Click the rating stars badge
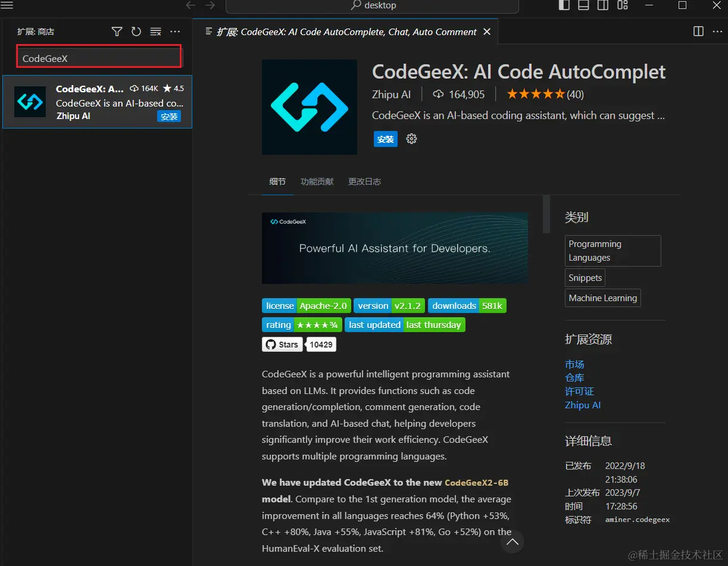Image resolution: width=728 pixels, height=566 pixels. pyautogui.click(x=302, y=325)
